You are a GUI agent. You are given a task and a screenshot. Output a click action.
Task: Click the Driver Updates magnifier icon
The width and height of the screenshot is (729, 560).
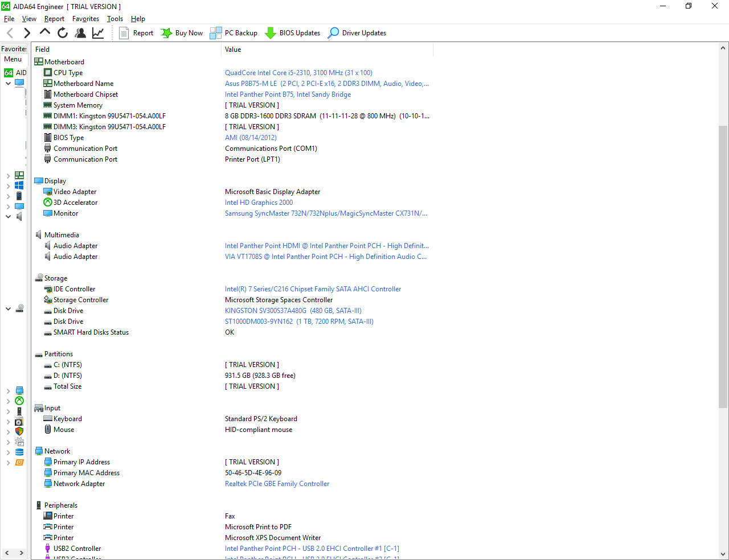tap(333, 33)
